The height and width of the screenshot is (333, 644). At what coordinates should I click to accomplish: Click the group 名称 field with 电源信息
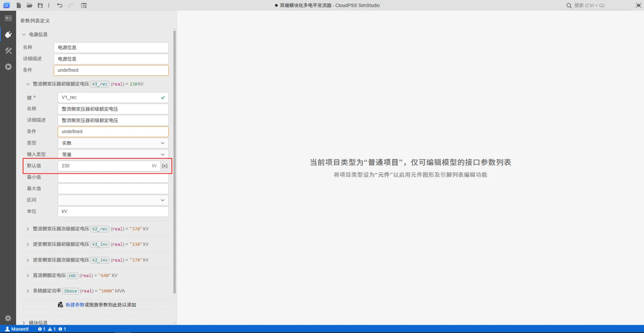[111, 47]
